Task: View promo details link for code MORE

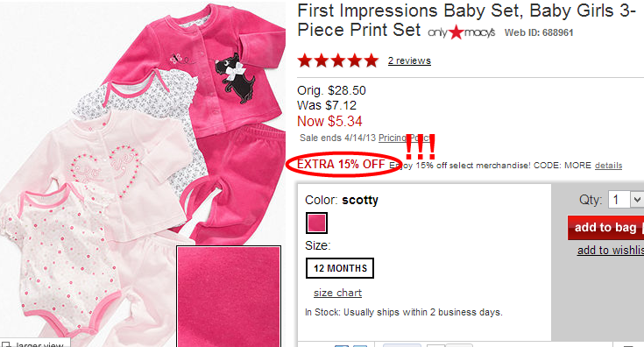Action: pyautogui.click(x=608, y=166)
